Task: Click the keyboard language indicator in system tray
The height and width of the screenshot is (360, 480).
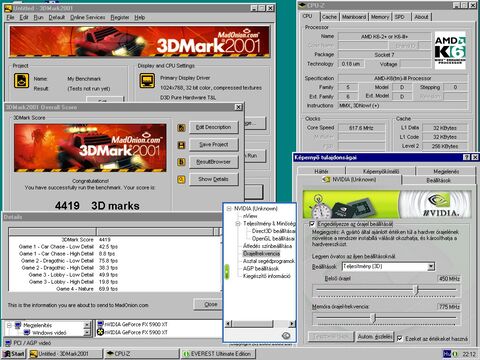Action: [x=447, y=354]
